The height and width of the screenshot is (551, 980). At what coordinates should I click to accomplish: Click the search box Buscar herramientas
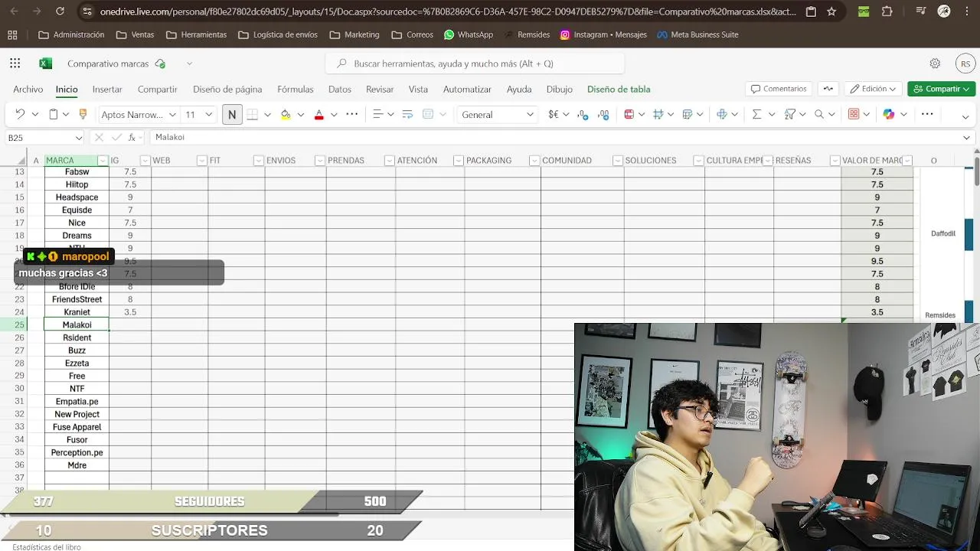(475, 64)
